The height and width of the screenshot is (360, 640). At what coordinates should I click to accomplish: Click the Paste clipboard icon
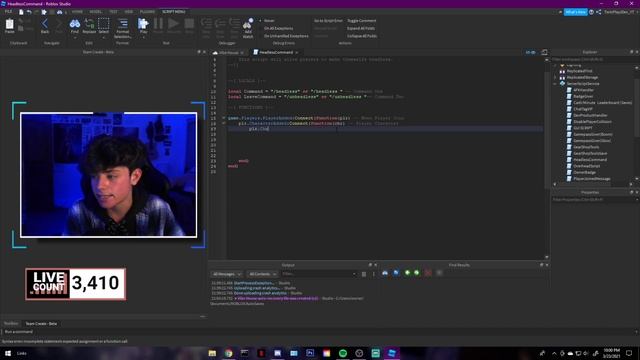point(9,25)
